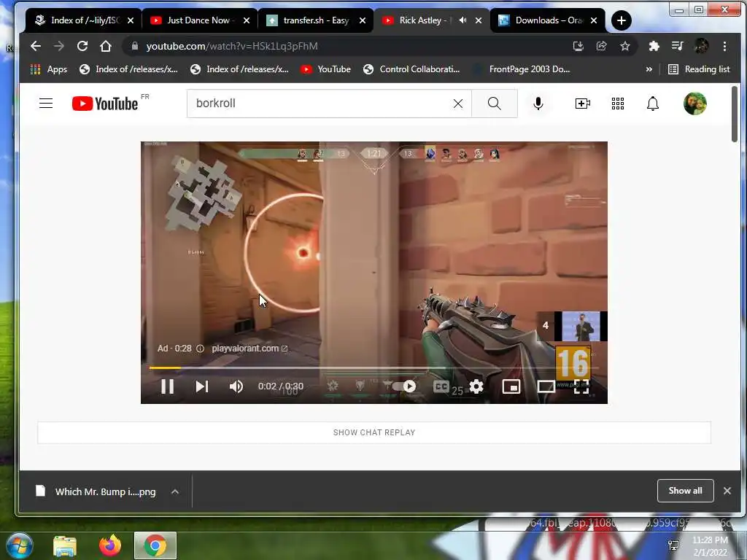This screenshot has height=560, width=747.
Task: Expand the hidden bookmarks chevron
Action: click(649, 69)
